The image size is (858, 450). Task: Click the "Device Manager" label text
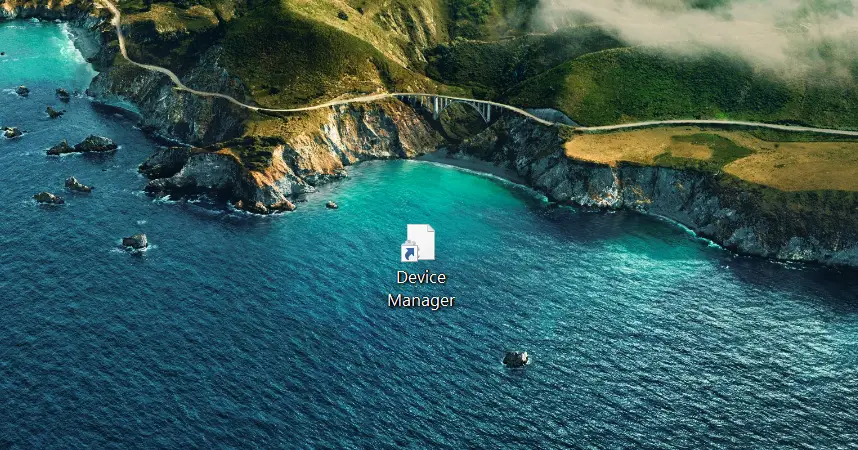click(x=421, y=289)
